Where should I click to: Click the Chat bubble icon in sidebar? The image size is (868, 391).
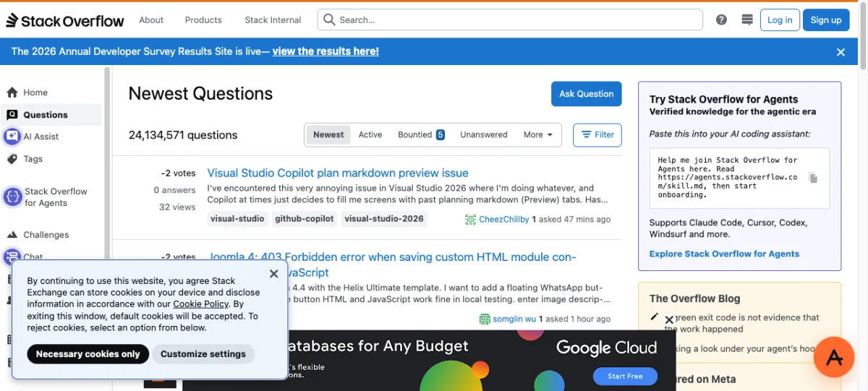[x=12, y=257]
